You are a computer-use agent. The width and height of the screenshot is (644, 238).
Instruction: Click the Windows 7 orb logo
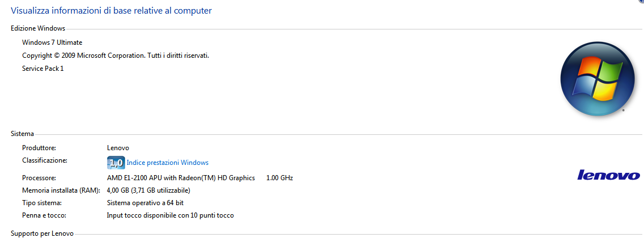click(594, 78)
